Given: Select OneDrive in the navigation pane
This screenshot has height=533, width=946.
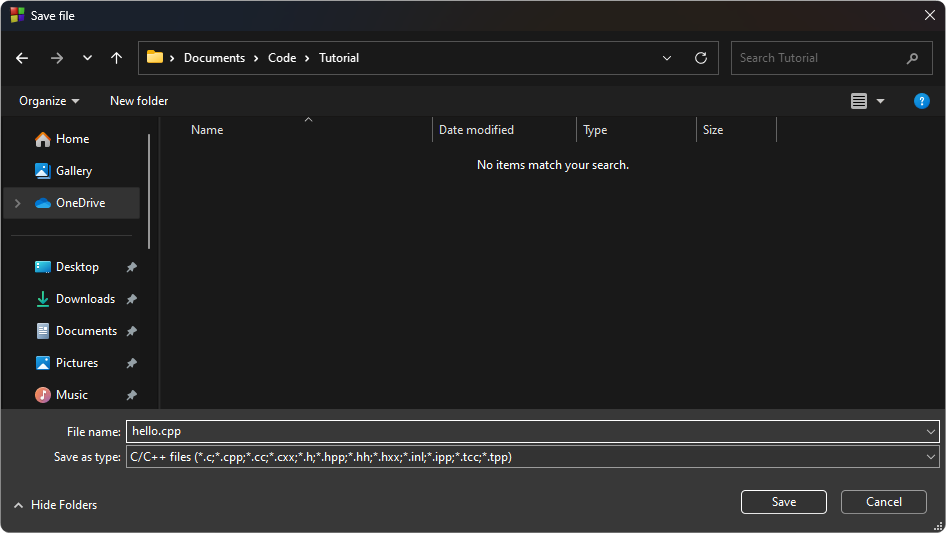Looking at the screenshot, I should (72, 203).
